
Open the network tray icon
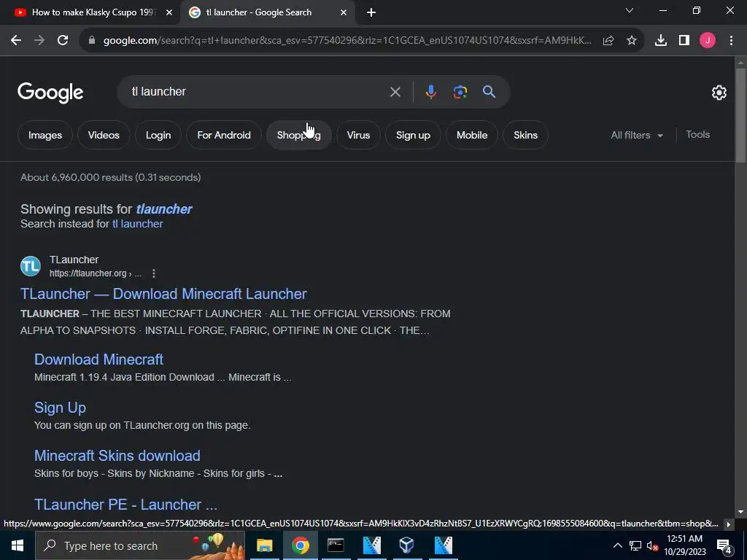click(635, 545)
